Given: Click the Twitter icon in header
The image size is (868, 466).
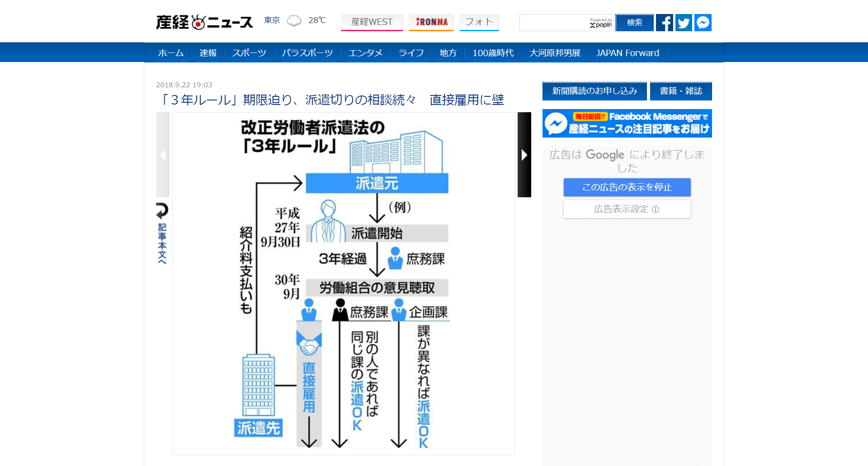Looking at the screenshot, I should tap(684, 23).
